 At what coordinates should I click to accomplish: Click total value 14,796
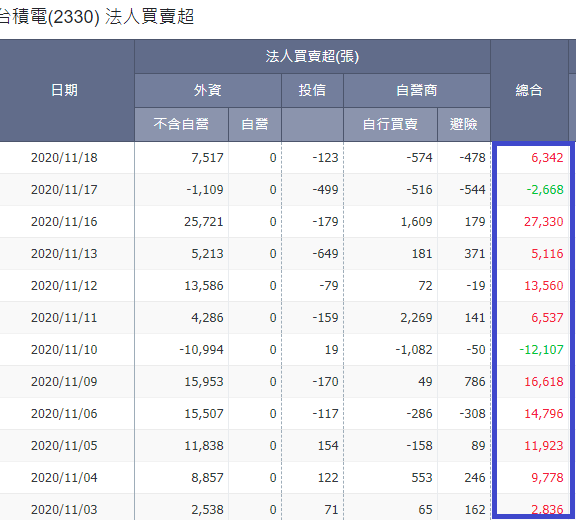point(544,414)
